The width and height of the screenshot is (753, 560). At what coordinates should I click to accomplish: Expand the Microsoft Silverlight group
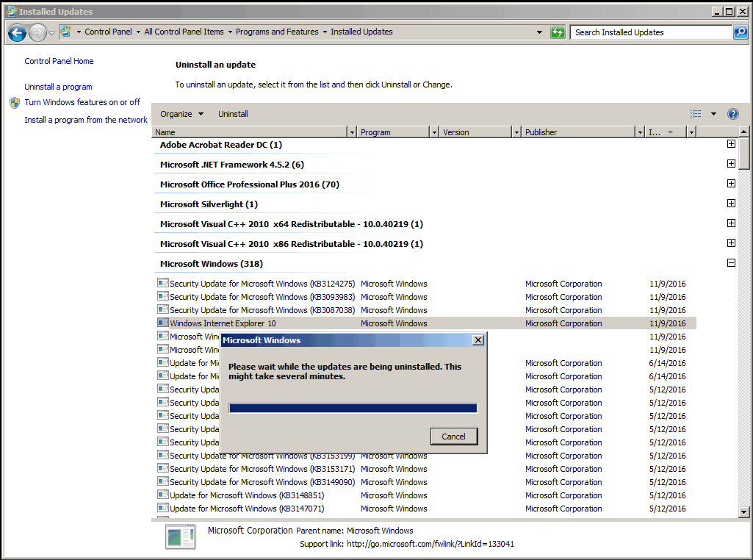731,203
